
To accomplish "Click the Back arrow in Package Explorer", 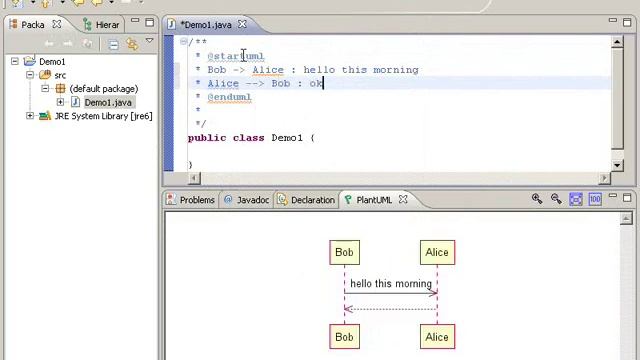I will click(x=49, y=44).
